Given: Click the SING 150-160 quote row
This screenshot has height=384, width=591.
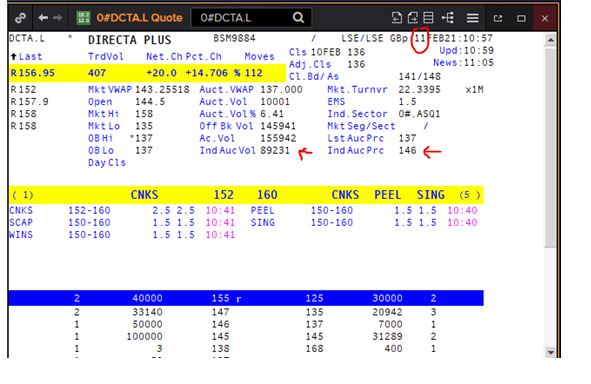Looking at the screenshot, I should [364, 222].
